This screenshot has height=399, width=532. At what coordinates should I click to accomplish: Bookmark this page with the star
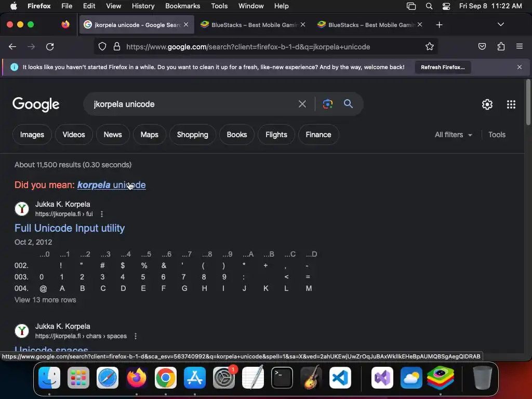click(430, 47)
